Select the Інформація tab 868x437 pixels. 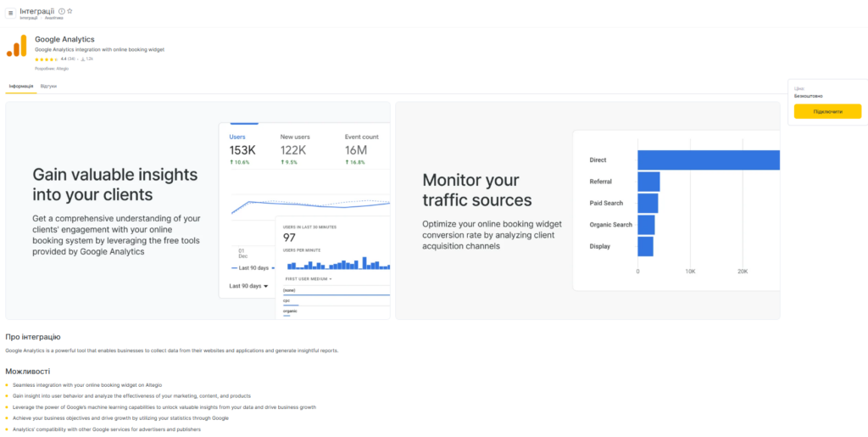[x=21, y=87]
